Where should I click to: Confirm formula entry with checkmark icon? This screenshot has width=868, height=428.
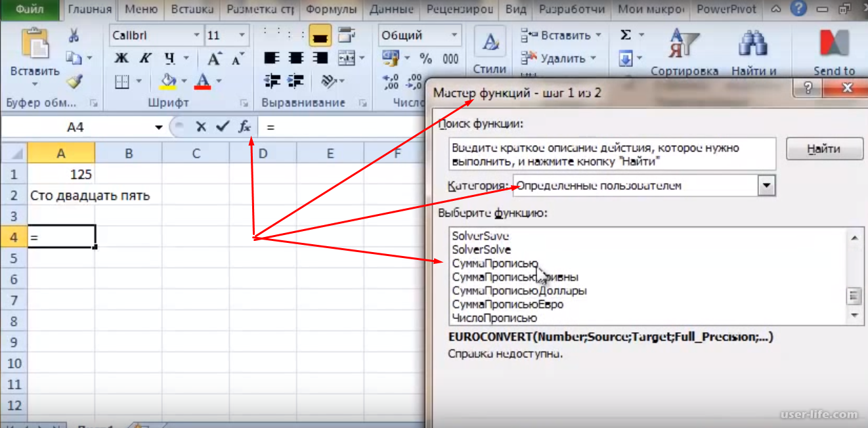pos(223,127)
